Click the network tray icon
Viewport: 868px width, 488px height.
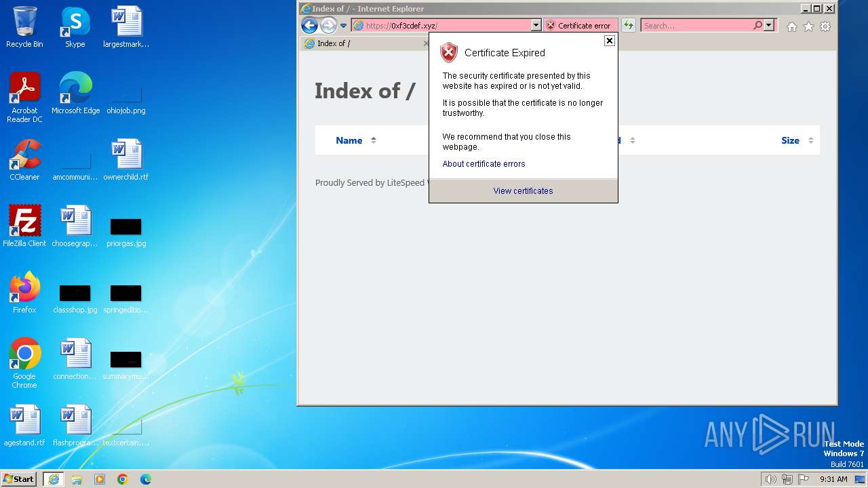[x=787, y=479]
